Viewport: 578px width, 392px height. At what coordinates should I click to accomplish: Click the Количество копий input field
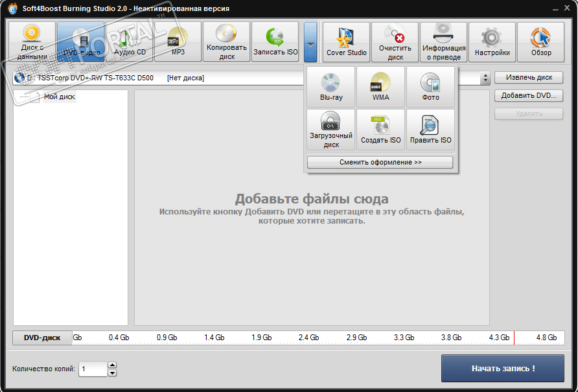93,369
